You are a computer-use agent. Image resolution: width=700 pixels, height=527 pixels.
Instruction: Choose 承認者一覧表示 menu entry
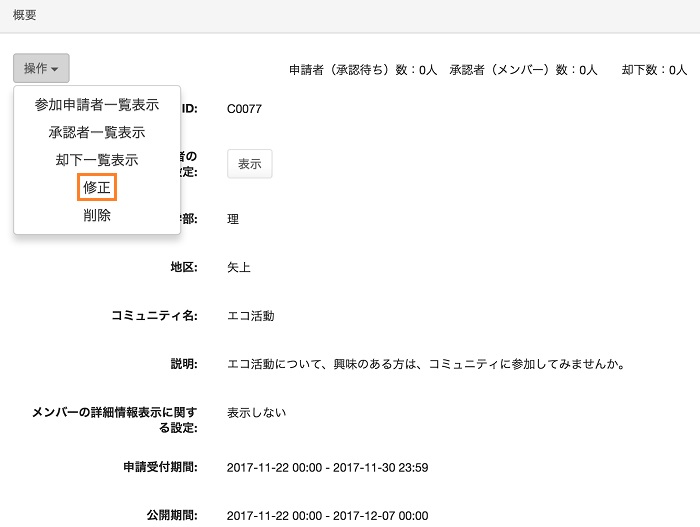click(x=97, y=132)
